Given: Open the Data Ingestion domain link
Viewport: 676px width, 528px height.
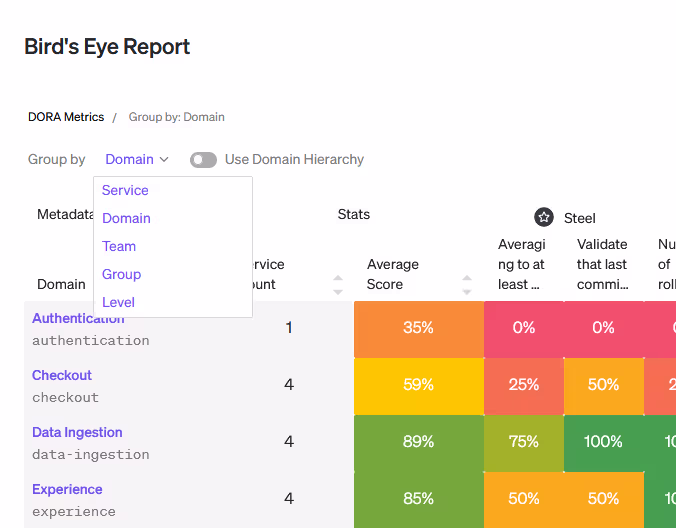Looking at the screenshot, I should 77,432.
